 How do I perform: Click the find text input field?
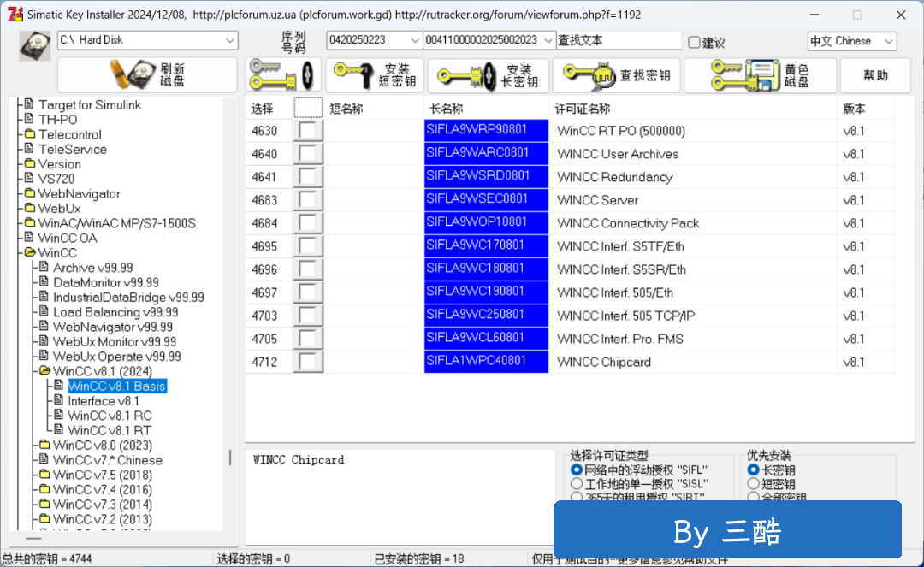pyautogui.click(x=619, y=40)
